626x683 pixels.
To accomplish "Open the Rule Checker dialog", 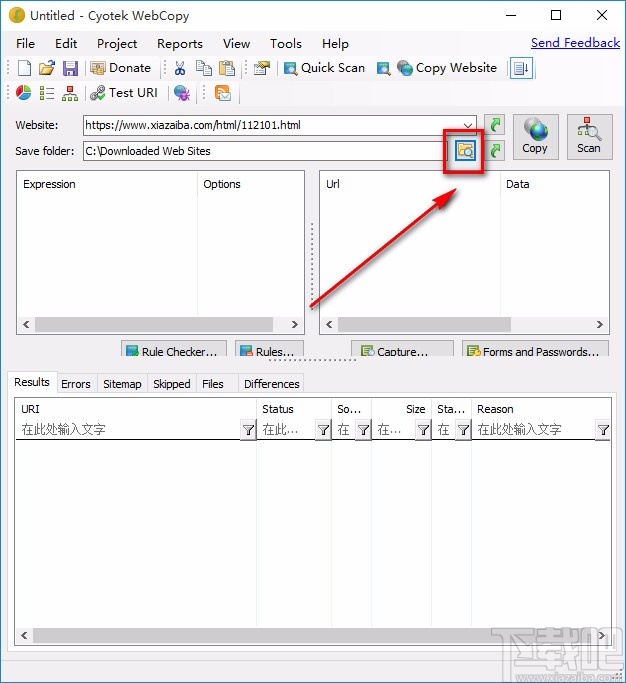I will point(174,349).
